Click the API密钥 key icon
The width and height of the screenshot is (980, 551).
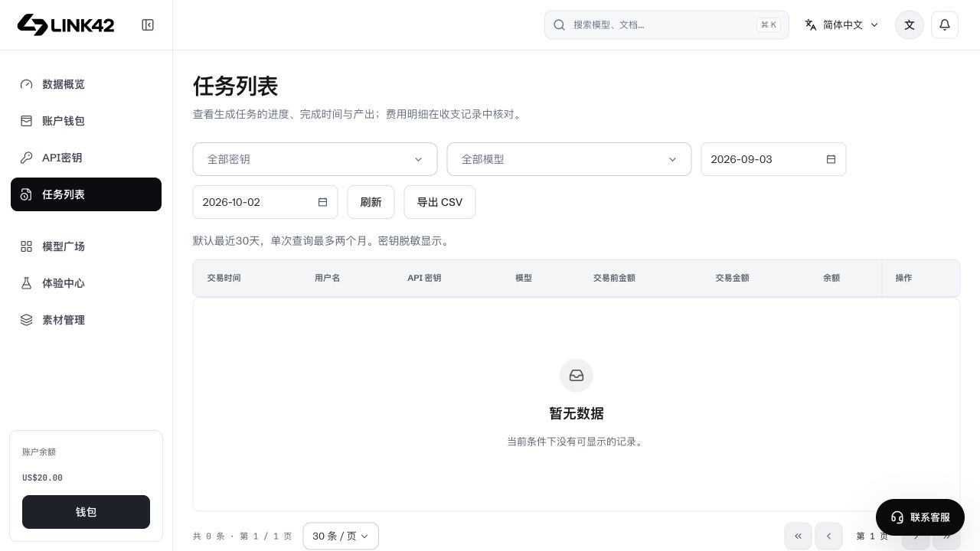27,158
